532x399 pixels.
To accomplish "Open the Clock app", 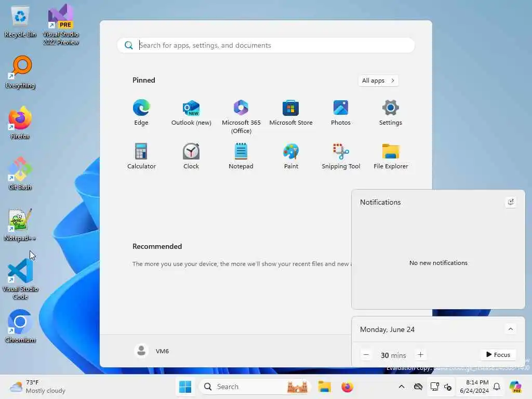I will coord(191,156).
